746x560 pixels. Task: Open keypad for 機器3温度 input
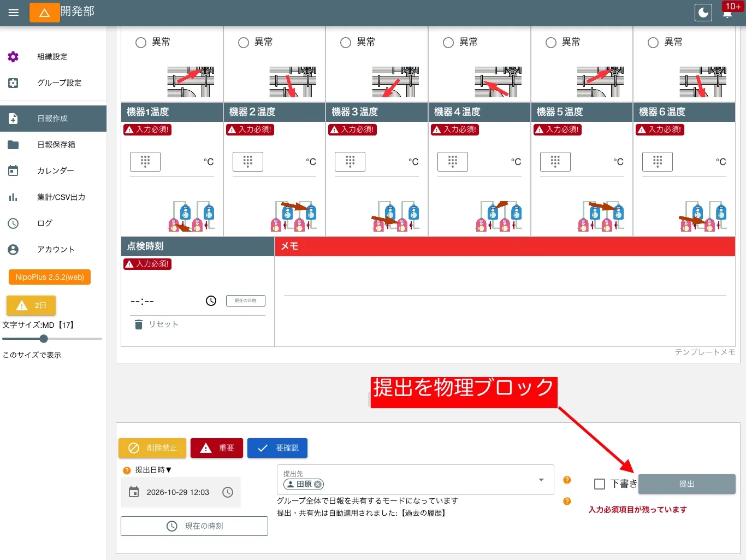coord(350,162)
